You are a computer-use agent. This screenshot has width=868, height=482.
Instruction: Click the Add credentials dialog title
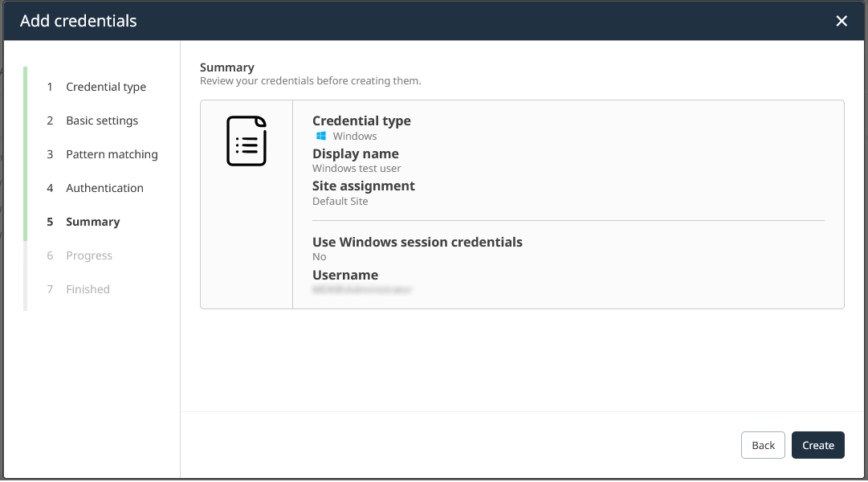[x=79, y=21]
